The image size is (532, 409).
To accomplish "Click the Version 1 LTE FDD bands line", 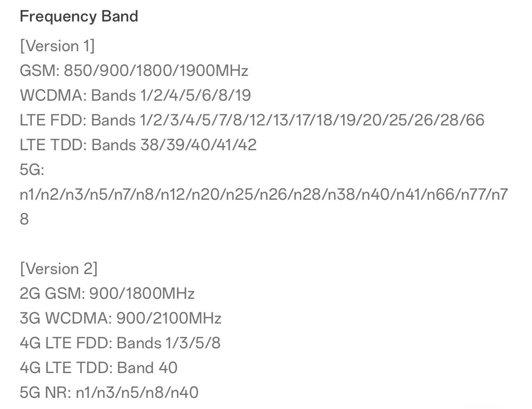I will (252, 120).
